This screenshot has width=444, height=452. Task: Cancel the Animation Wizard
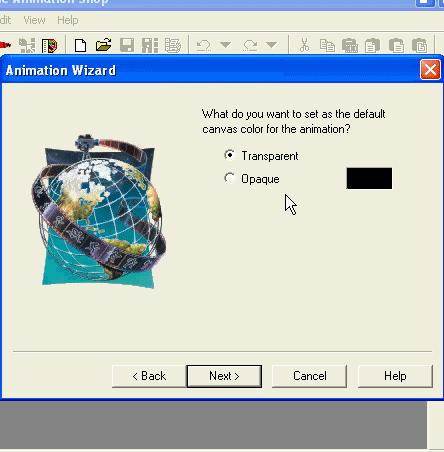310,376
